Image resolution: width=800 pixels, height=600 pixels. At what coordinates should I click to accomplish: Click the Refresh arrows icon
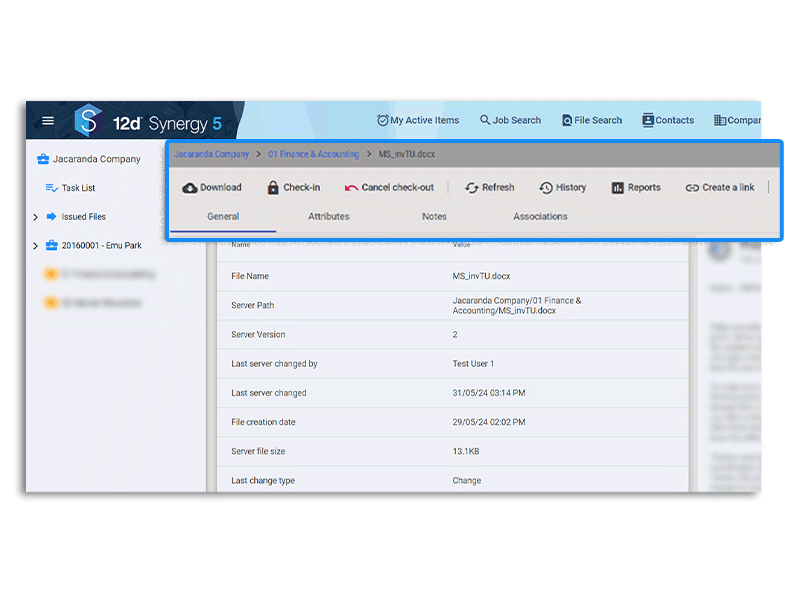coord(472,188)
